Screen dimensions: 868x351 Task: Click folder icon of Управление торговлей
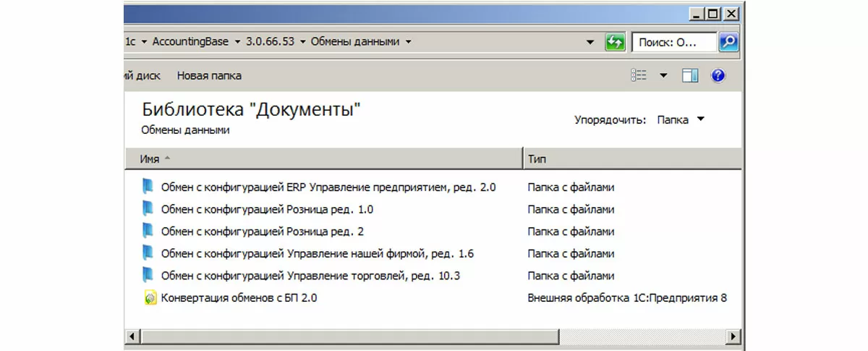(148, 275)
